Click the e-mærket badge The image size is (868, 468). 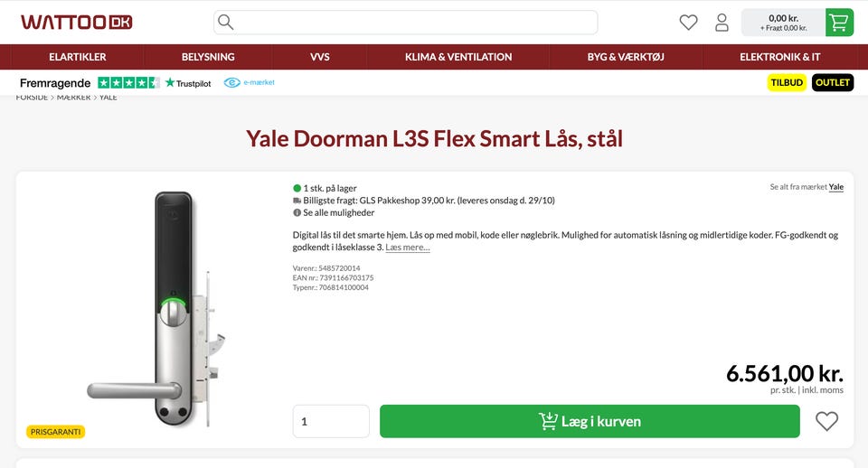coord(250,82)
